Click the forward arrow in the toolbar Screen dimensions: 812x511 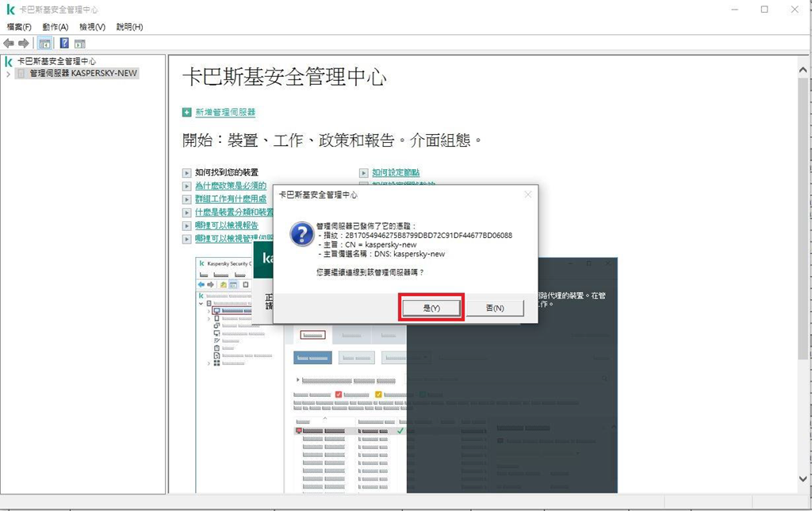pyautogui.click(x=24, y=43)
